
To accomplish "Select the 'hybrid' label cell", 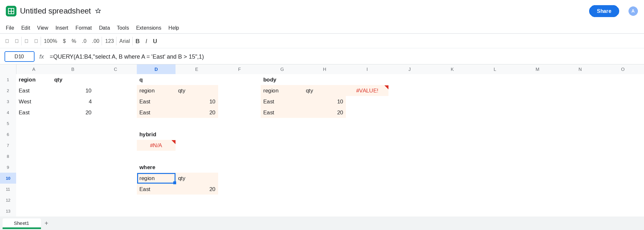I will [156, 134].
